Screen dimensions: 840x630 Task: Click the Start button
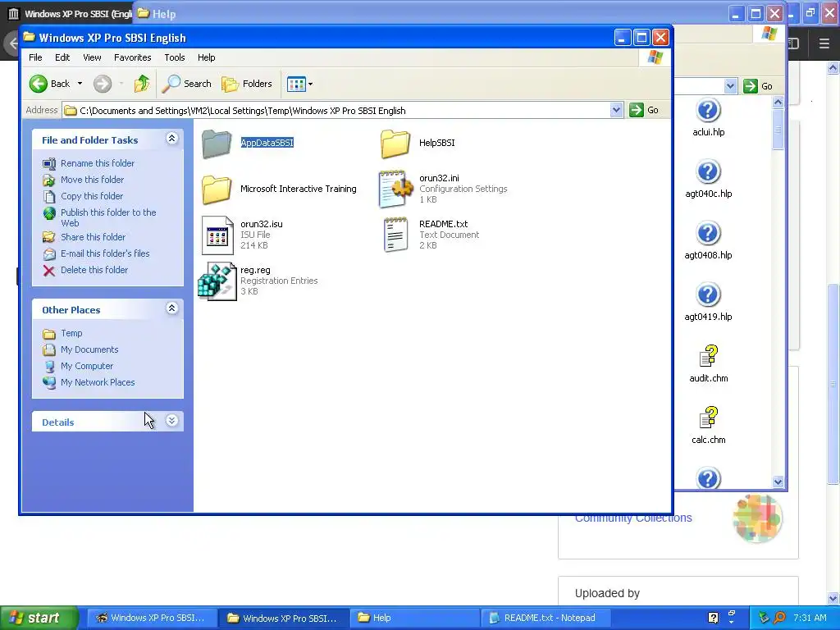click(39, 618)
